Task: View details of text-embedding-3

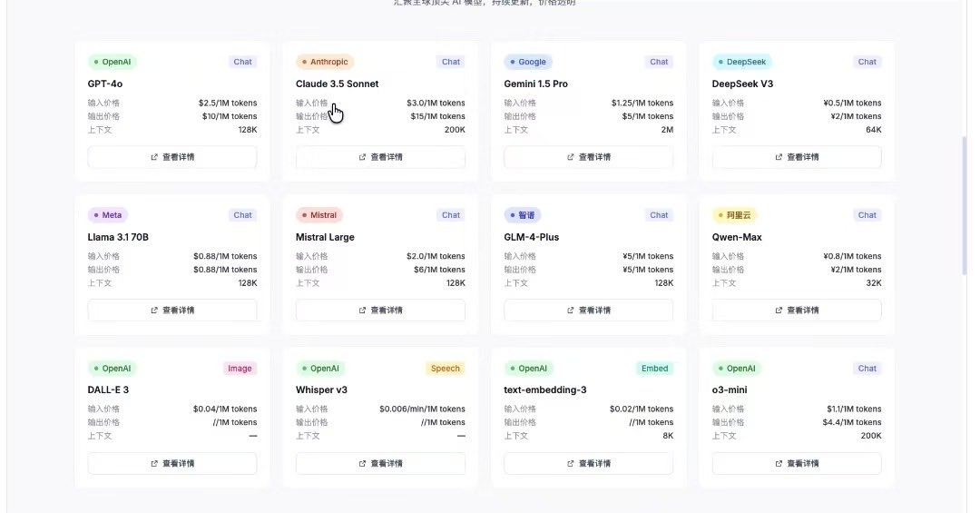Action: click(588, 464)
